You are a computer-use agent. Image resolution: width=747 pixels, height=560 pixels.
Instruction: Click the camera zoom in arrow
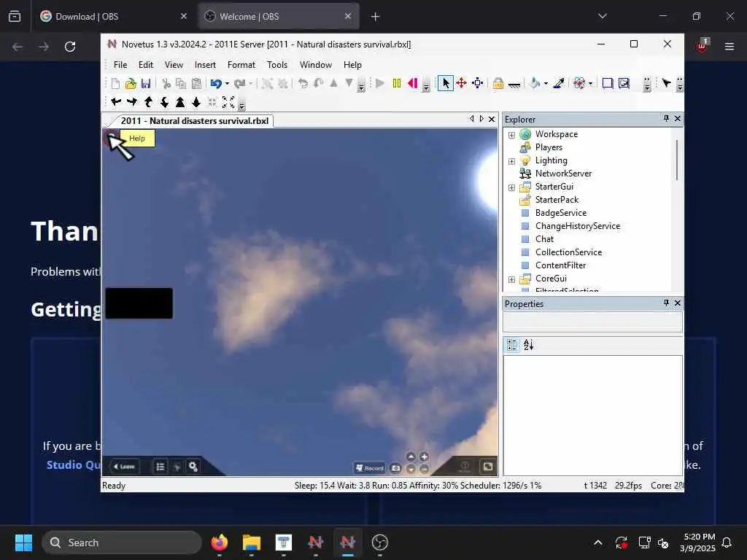[180, 102]
